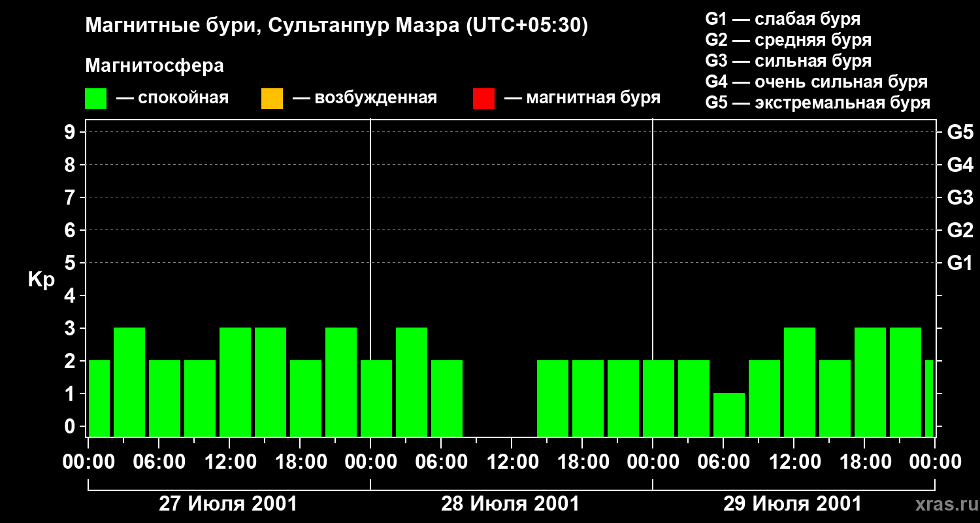Click the right axis label G1
The width and height of the screenshot is (980, 523).
(x=960, y=263)
